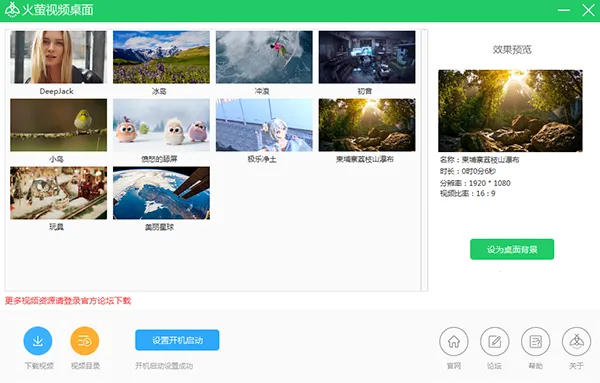Open the help document icon
Image resolution: width=600 pixels, height=383 pixels.
[536, 341]
